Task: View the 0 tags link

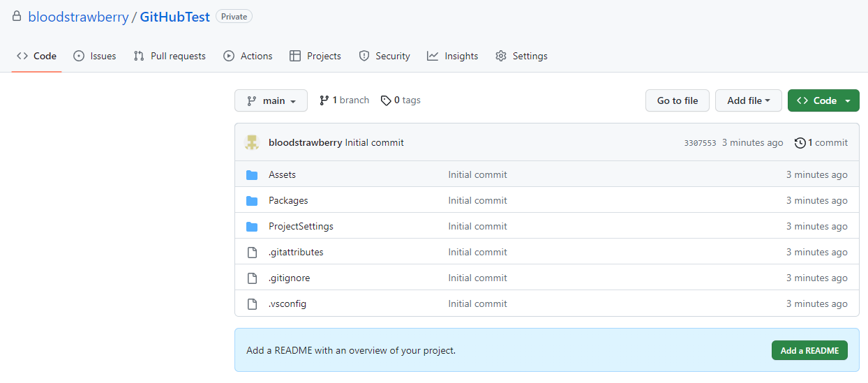Action: point(401,100)
